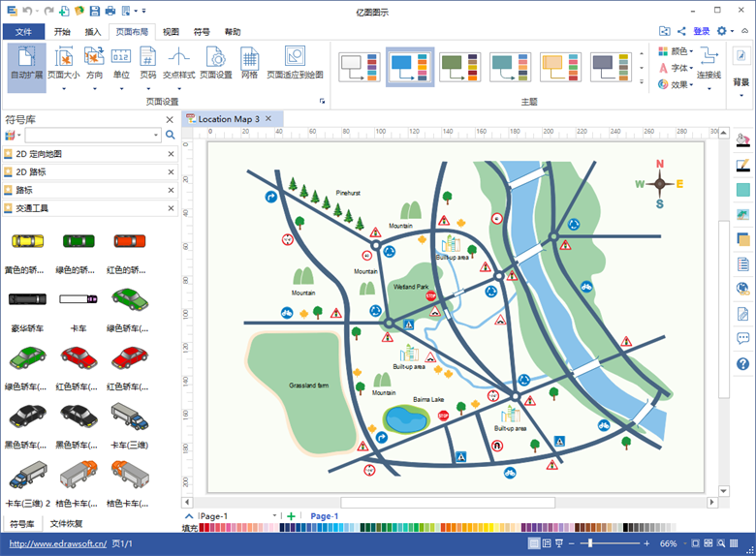Click the zoom out minus button

click(571, 543)
